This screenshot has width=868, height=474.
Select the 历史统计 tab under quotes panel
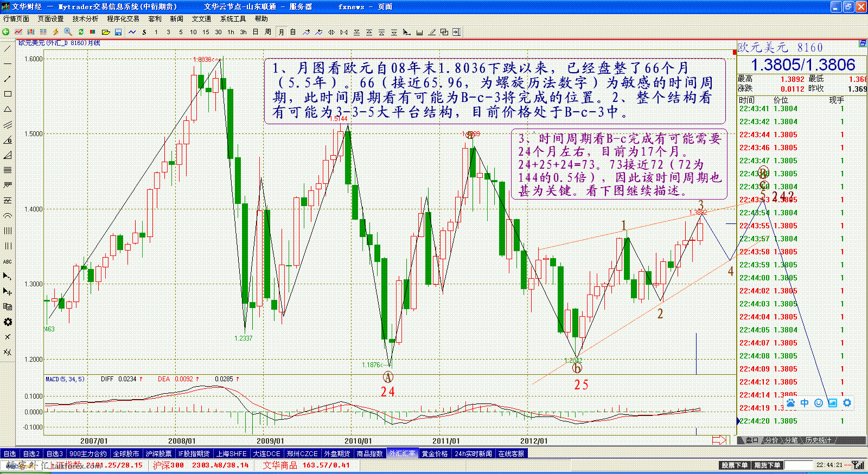click(818, 440)
